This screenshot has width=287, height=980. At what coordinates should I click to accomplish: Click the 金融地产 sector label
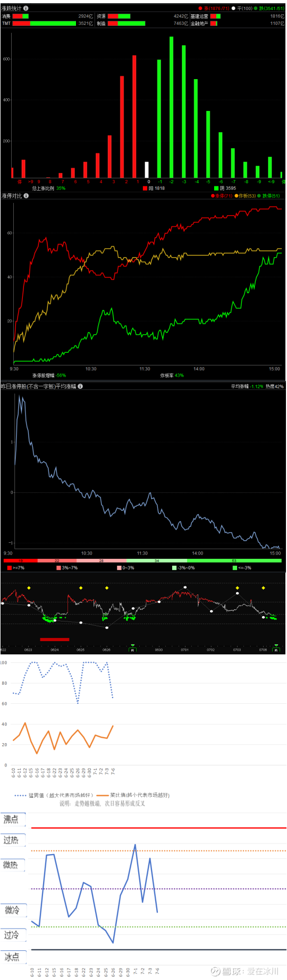[199, 23]
